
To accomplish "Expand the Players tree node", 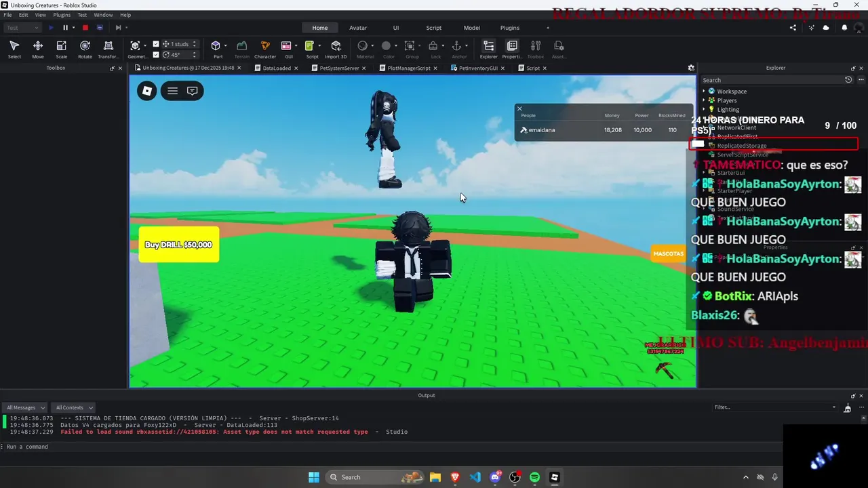I will 704,100.
